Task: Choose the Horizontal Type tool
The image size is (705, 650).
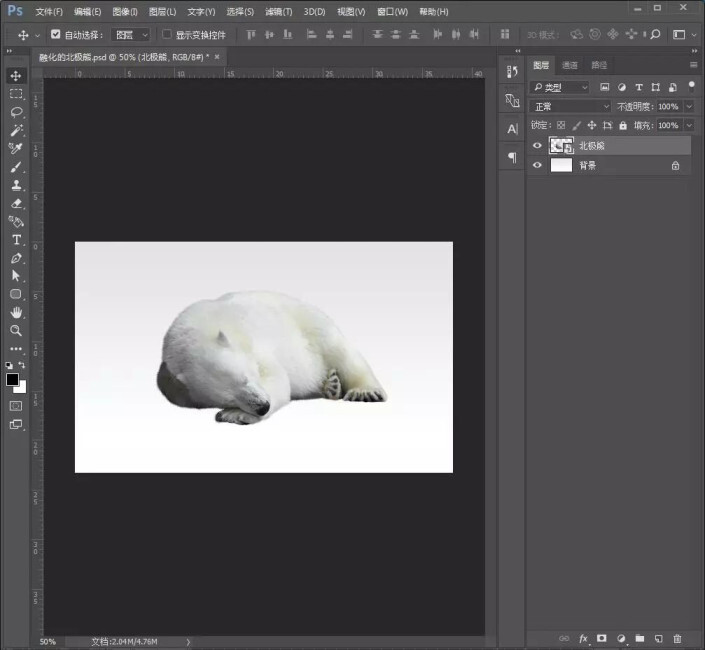Action: (x=16, y=240)
